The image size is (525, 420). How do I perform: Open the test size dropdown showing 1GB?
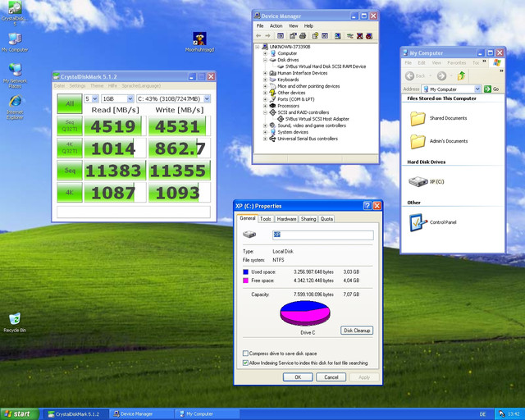130,98
